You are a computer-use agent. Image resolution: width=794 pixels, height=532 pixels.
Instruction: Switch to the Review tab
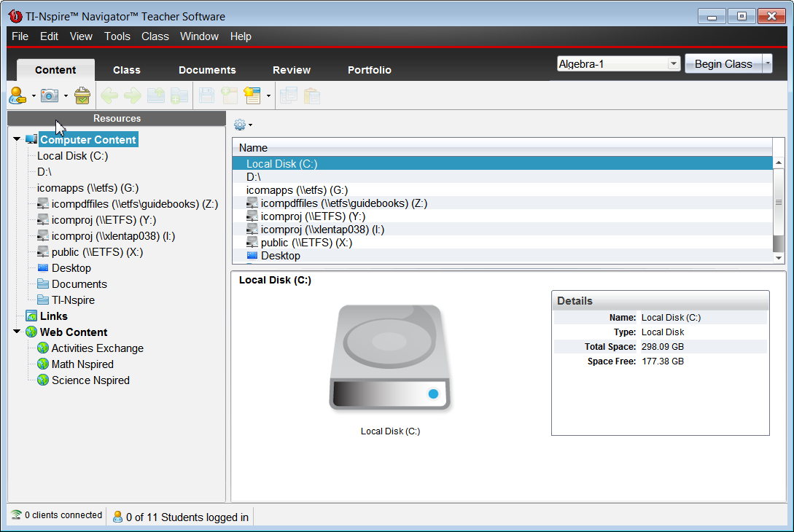[x=292, y=70]
